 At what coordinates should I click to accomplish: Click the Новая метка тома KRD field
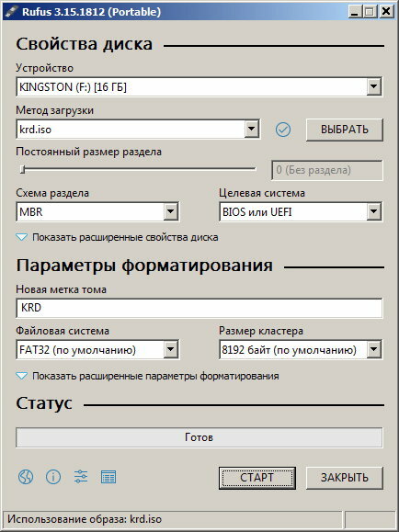click(199, 308)
